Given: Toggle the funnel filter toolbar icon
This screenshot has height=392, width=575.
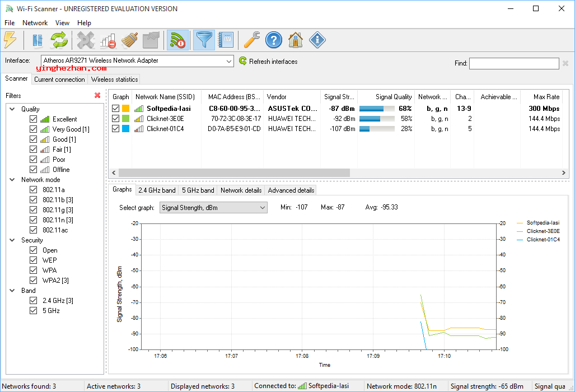Looking at the screenshot, I should tap(204, 40).
